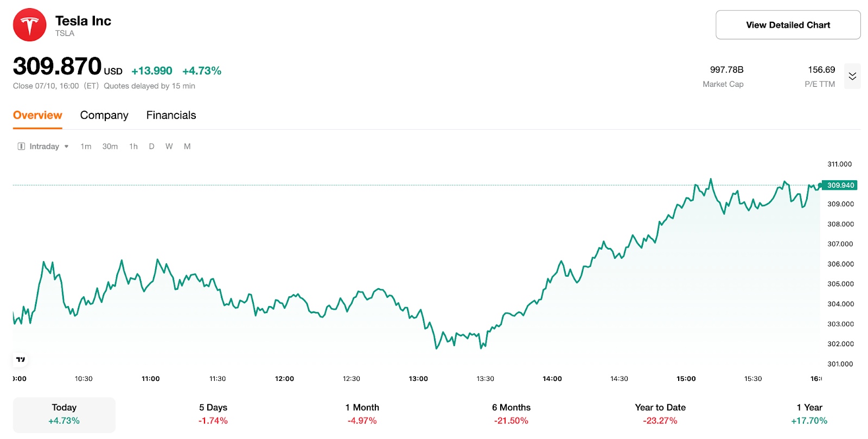Click the View Detailed Chart button
This screenshot has height=439, width=868.
[787, 24]
